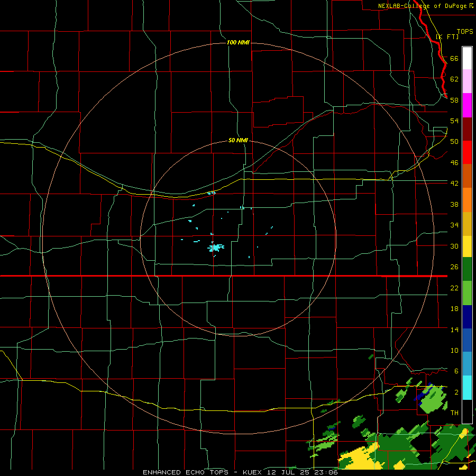Select the Enhanced Echo Tops KUEX timestamp caption
This screenshot has width=476, height=476.
[x=240, y=472]
